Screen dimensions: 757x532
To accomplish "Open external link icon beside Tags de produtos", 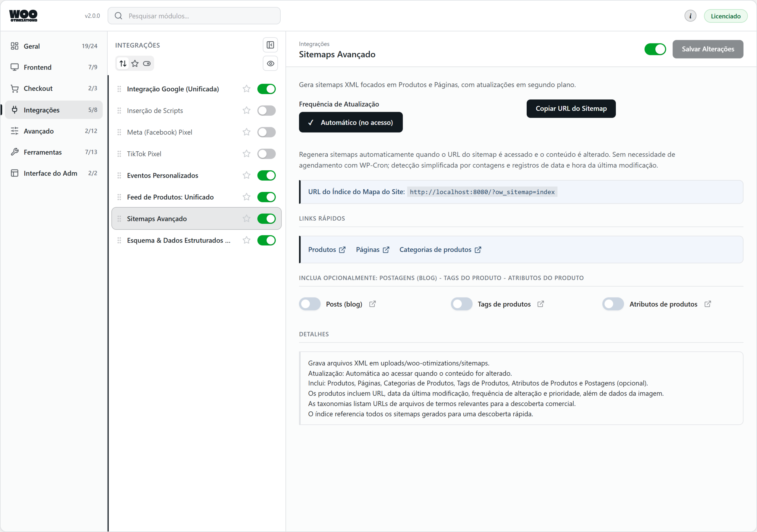I will [540, 304].
